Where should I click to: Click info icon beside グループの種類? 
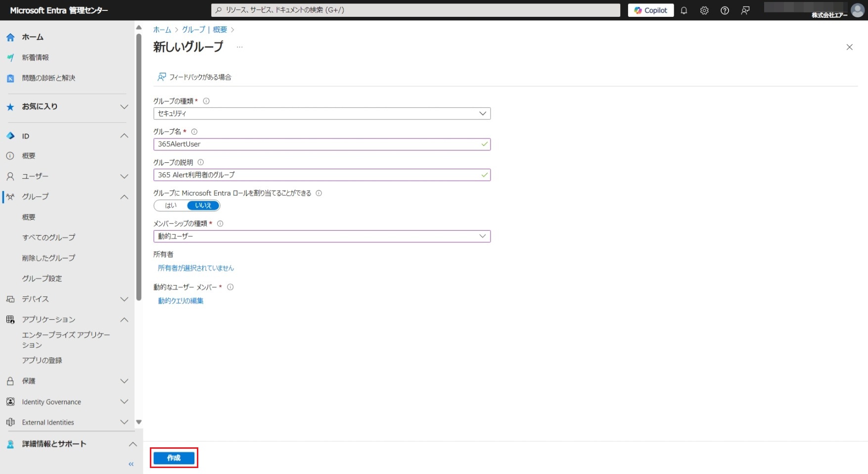click(x=206, y=101)
